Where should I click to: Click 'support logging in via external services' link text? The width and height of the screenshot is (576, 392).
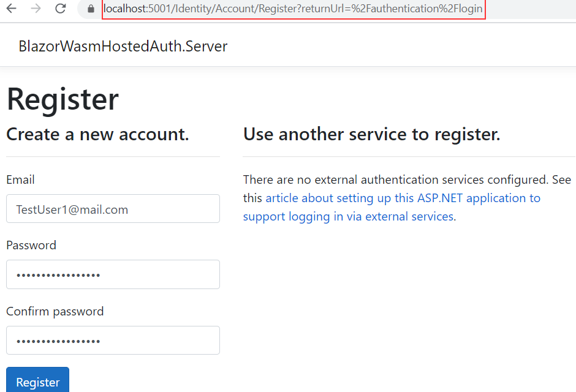click(348, 216)
